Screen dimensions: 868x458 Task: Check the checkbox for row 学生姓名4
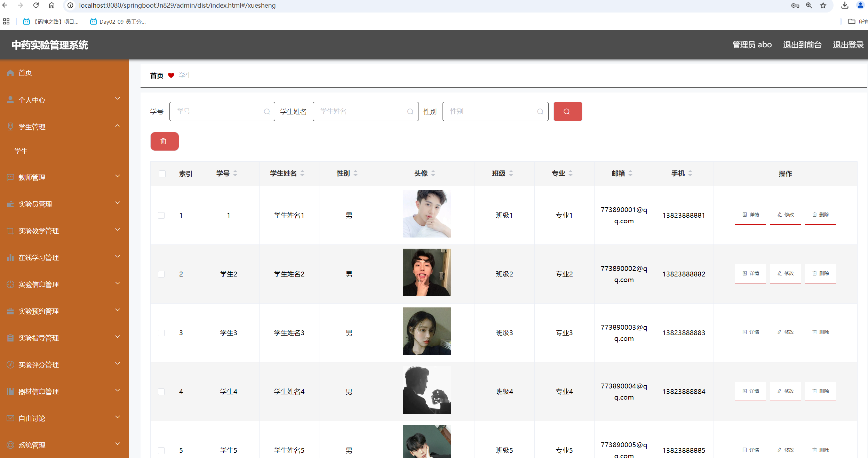tap(161, 392)
